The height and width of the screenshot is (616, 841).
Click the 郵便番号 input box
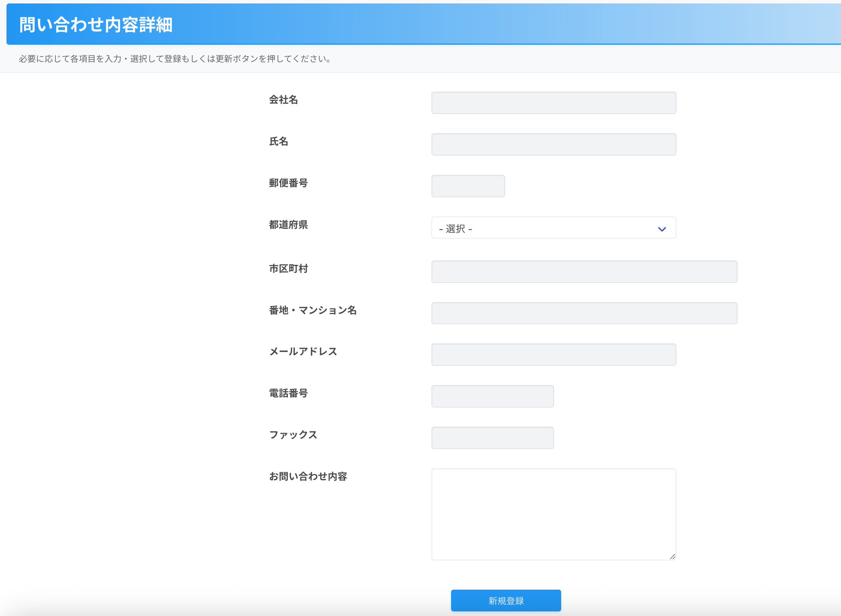point(468,186)
